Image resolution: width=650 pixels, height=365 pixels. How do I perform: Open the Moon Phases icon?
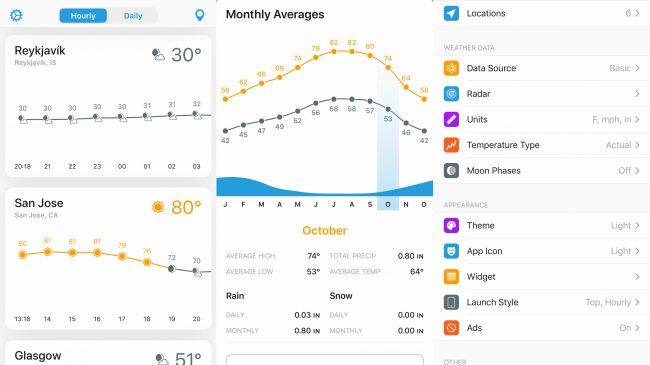[x=451, y=170]
